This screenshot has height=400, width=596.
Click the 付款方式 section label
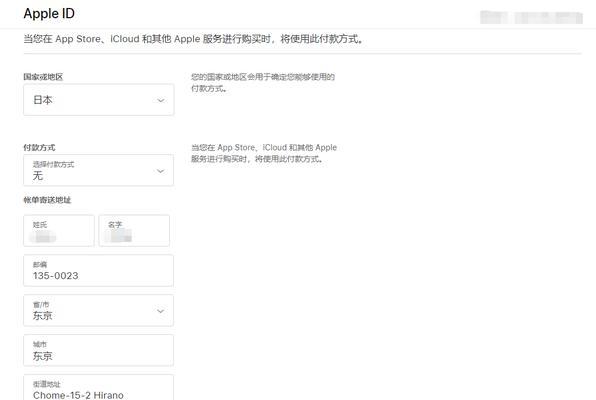point(39,148)
